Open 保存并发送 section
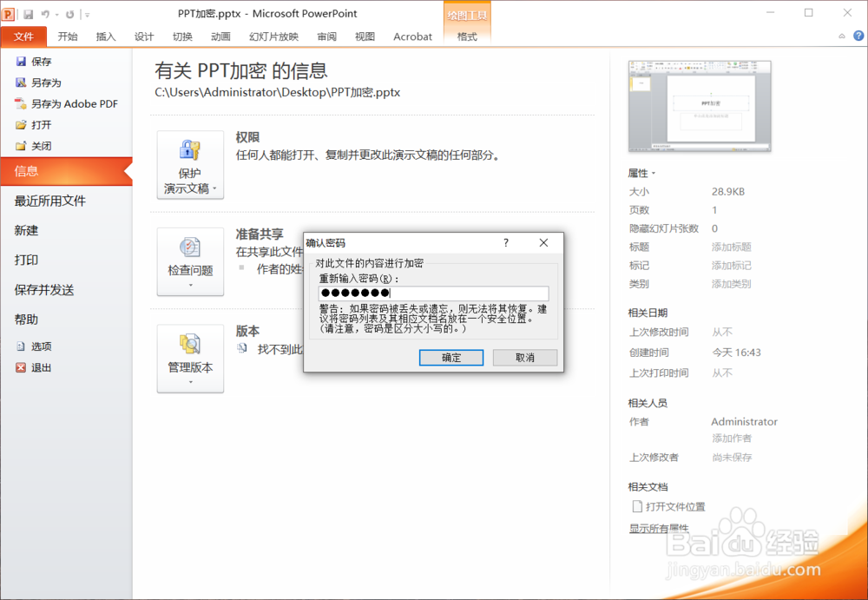 click(x=44, y=290)
